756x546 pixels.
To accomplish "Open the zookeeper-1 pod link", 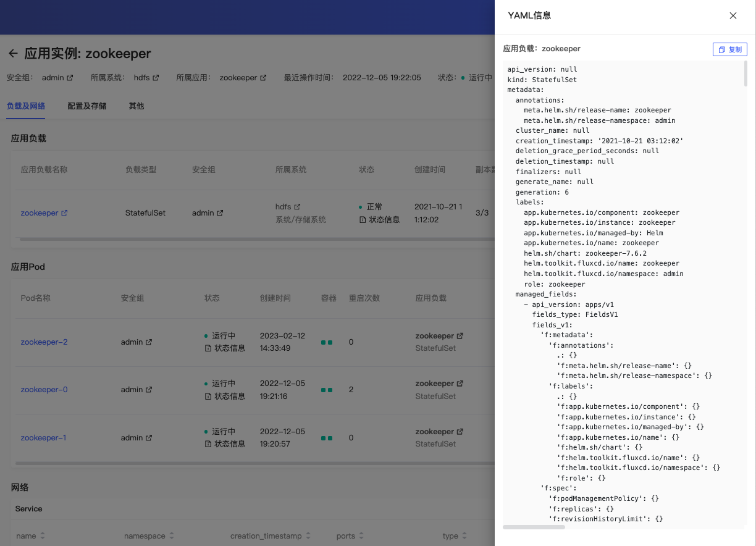I will point(44,438).
